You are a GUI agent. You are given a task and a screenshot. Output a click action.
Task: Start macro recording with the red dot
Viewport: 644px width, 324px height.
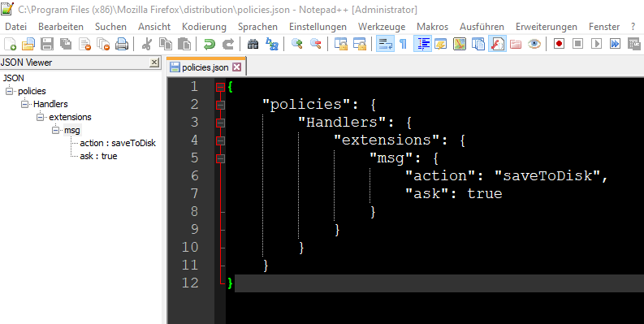559,44
